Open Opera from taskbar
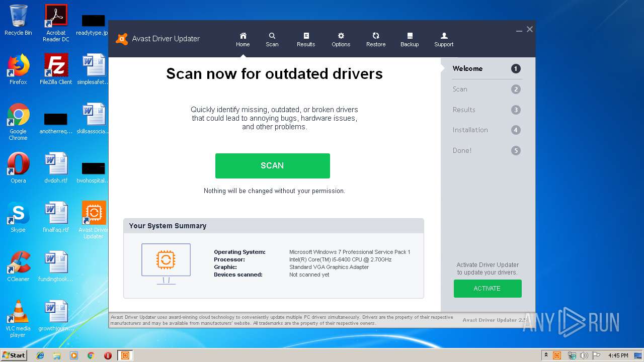Screen dimensions: 644x362 pyautogui.click(x=108, y=355)
